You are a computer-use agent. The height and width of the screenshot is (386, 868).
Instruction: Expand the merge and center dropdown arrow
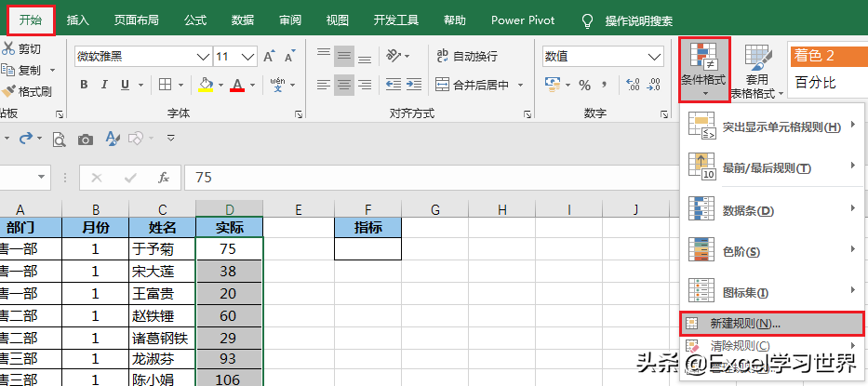[x=520, y=86]
